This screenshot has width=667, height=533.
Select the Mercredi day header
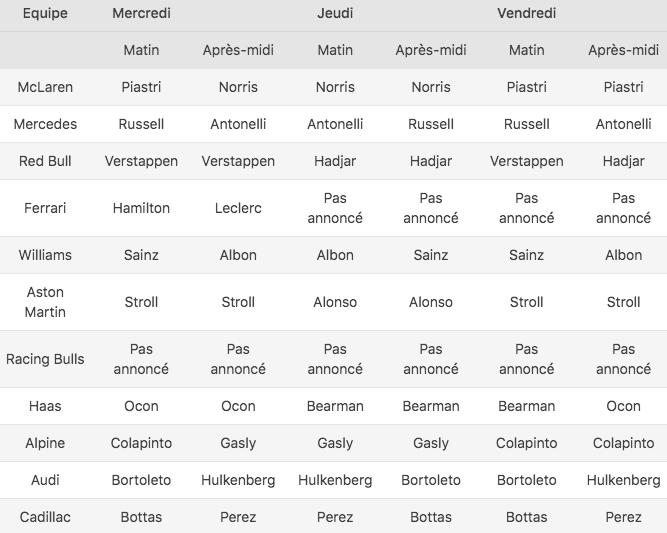point(141,14)
